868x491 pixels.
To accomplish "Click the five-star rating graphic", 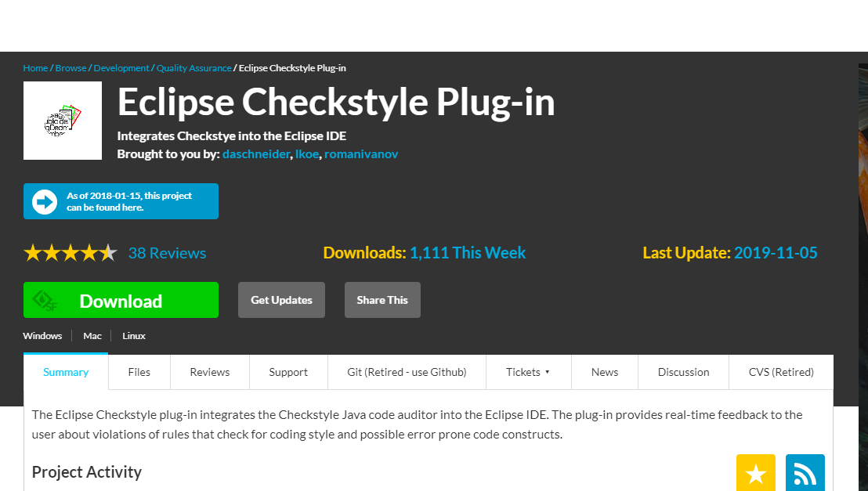I will pyautogui.click(x=71, y=253).
